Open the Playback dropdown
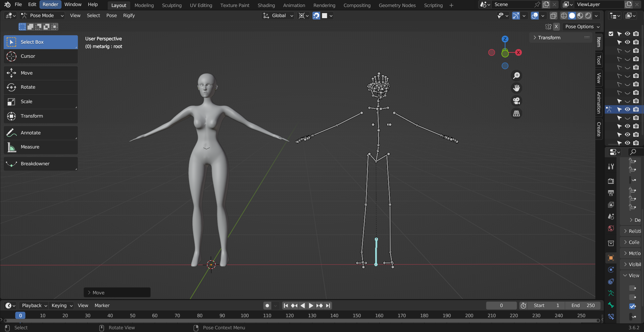 tap(34, 305)
